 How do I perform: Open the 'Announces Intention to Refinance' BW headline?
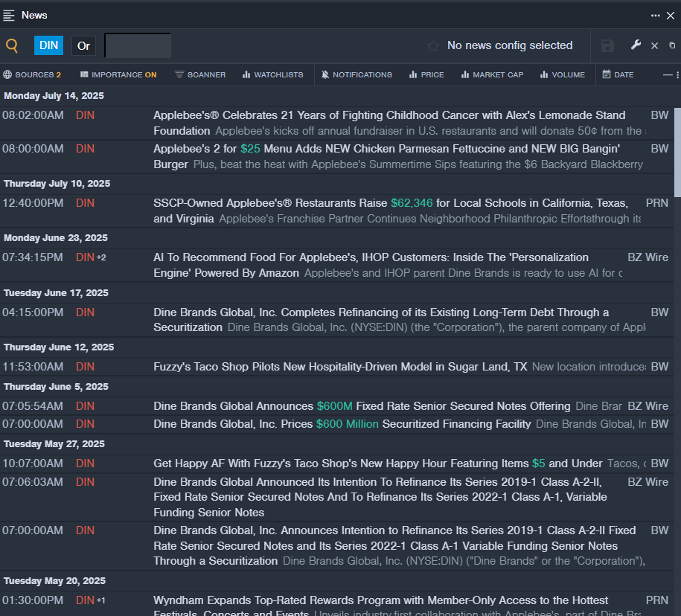click(394, 545)
